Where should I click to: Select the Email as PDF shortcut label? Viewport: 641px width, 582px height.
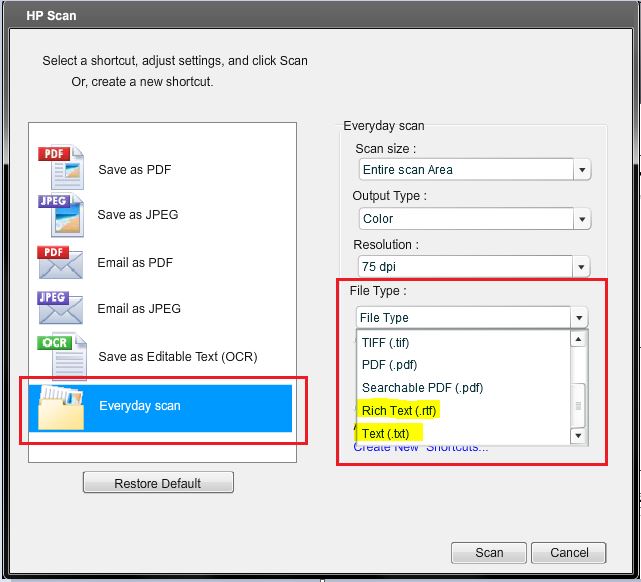(135, 262)
